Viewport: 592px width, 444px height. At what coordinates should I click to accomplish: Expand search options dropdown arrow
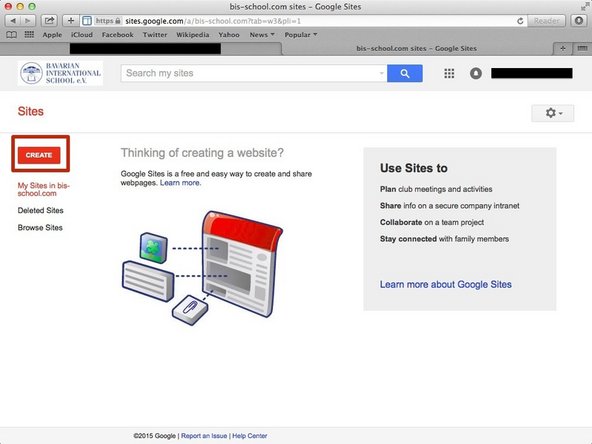(x=381, y=73)
